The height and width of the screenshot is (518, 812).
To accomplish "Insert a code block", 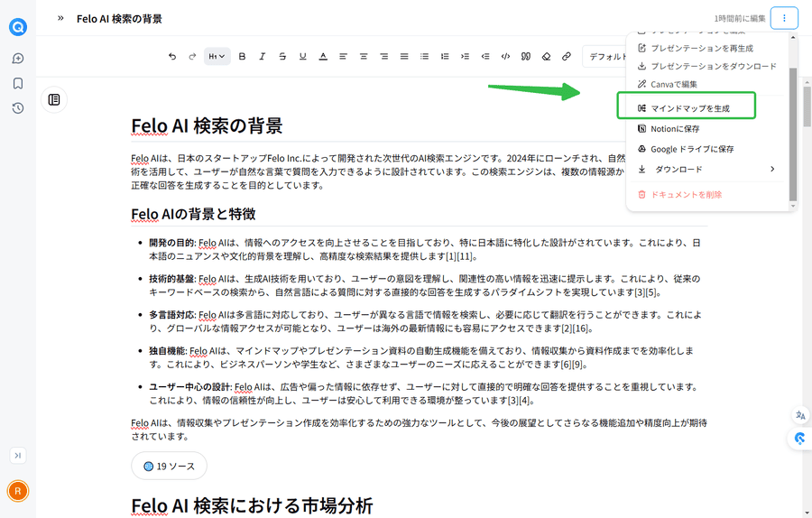I will [505, 57].
